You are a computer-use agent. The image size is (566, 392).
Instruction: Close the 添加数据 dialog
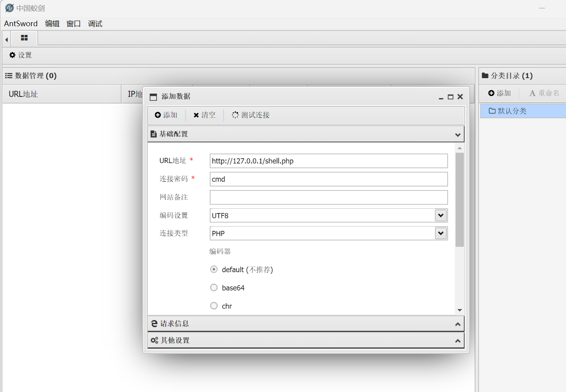click(460, 96)
